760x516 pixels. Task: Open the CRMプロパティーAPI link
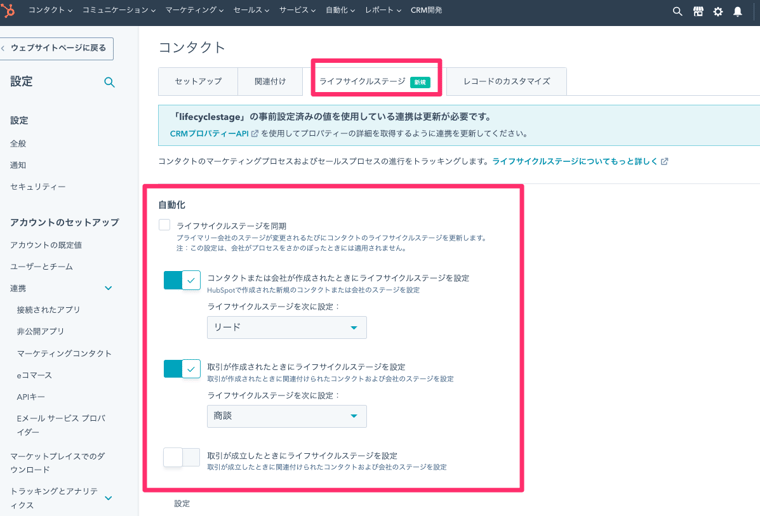pos(209,134)
